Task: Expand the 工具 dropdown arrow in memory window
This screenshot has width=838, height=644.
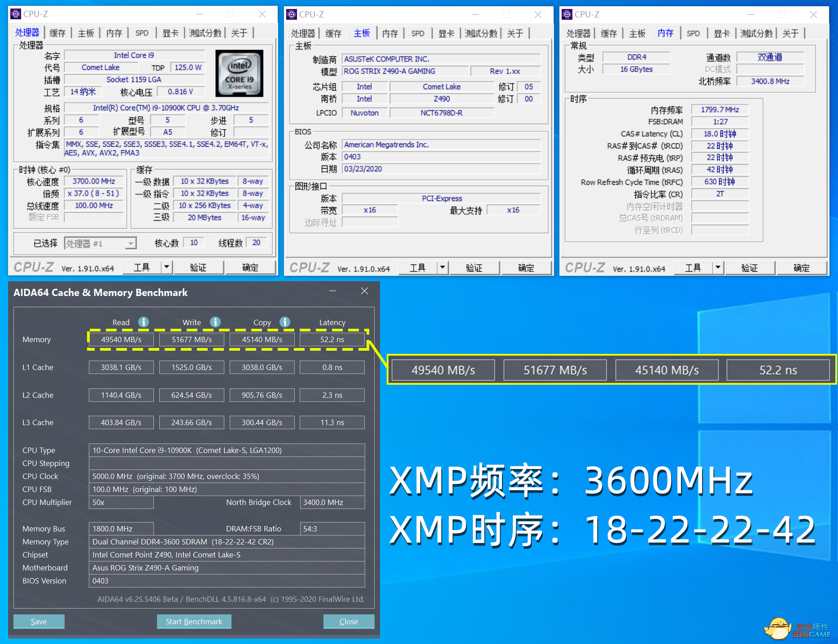Action: [x=718, y=268]
